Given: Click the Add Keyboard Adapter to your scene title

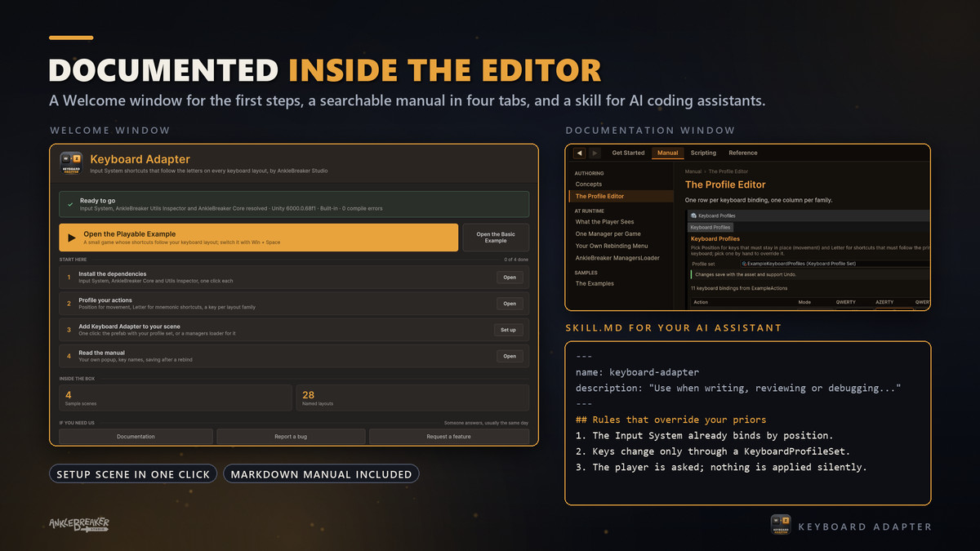Looking at the screenshot, I should tap(129, 327).
